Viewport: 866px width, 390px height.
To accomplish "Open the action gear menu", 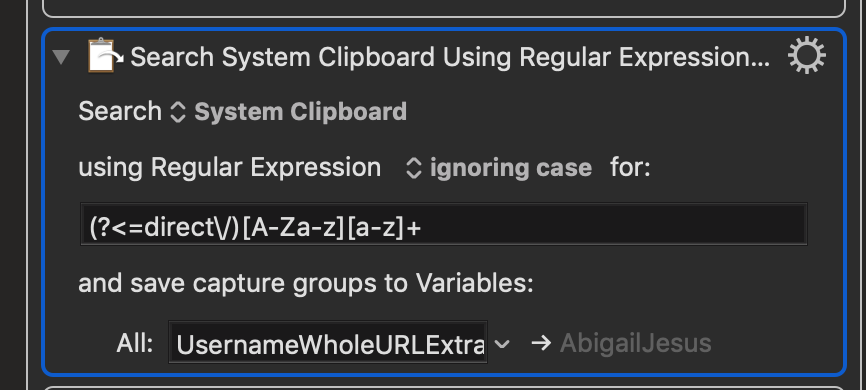I will click(x=806, y=55).
